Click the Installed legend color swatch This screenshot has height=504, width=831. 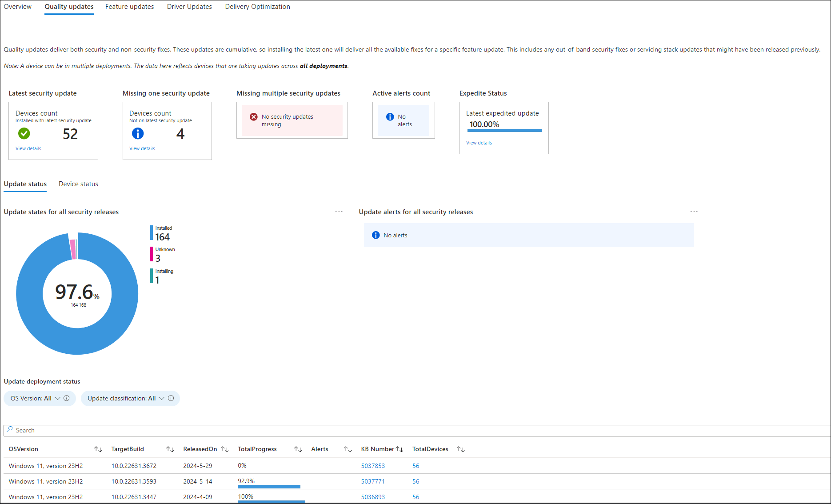tap(152, 233)
